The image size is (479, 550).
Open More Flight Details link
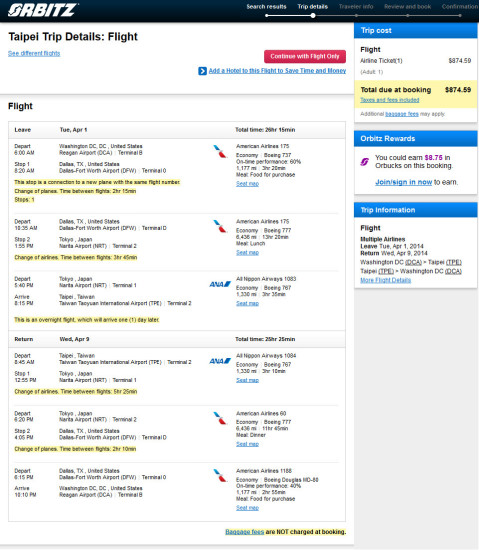coord(385,280)
